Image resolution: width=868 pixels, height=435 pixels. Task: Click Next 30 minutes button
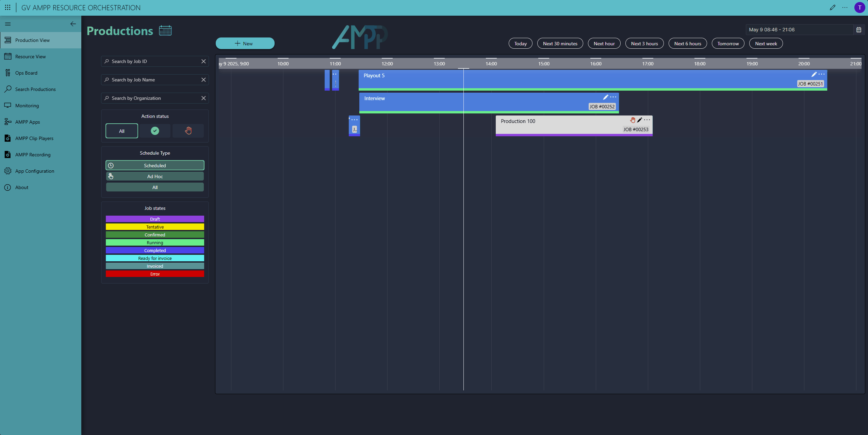[x=560, y=44]
